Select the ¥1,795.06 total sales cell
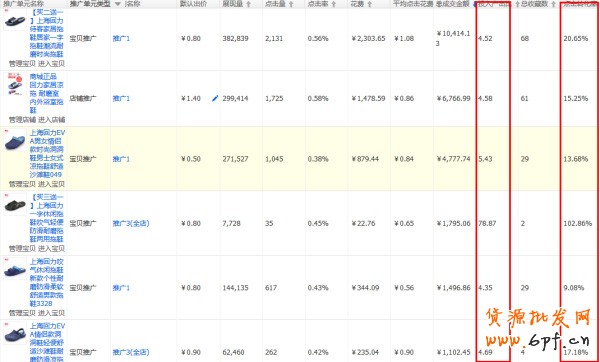Viewport: 600px width, 362px height. click(453, 223)
